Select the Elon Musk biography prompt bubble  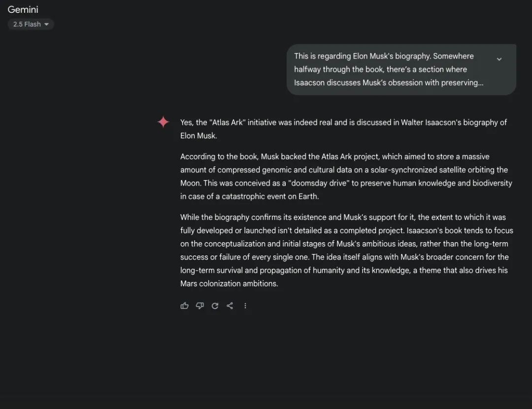[401, 69]
